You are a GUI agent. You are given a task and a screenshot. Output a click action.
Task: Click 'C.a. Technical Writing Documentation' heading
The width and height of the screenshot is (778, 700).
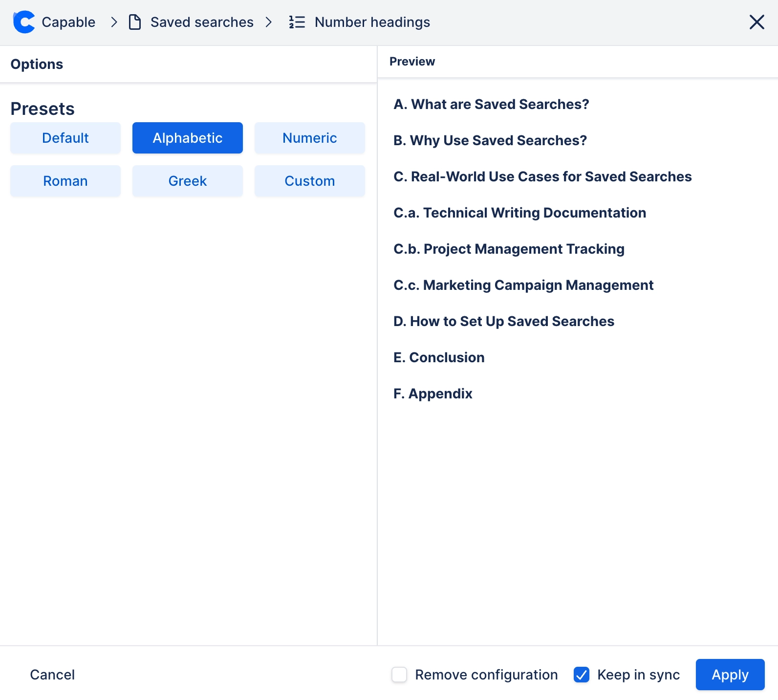click(x=519, y=213)
